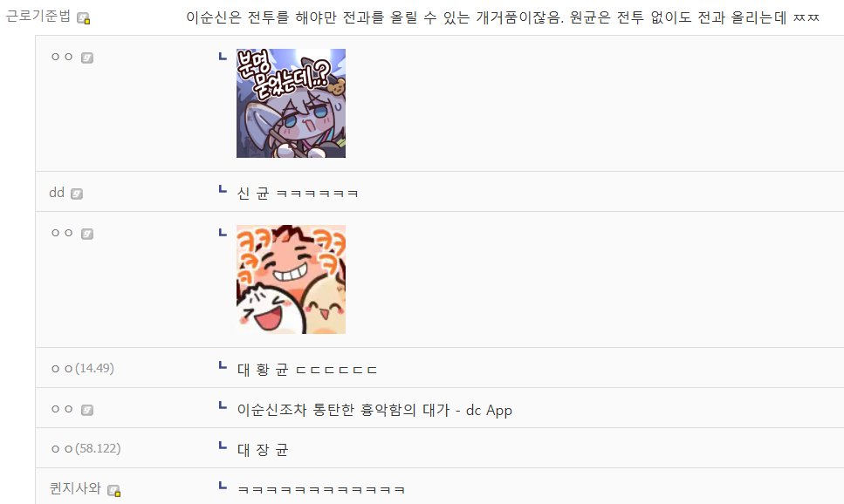Open 근로기준법 user profile
This screenshot has height=504, width=844.
point(38,17)
